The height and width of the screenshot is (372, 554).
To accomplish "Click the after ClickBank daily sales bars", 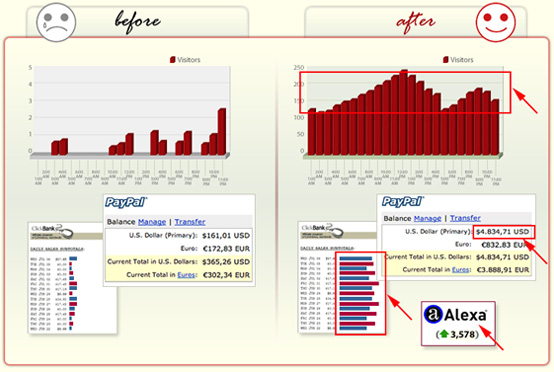I will (x=359, y=293).
